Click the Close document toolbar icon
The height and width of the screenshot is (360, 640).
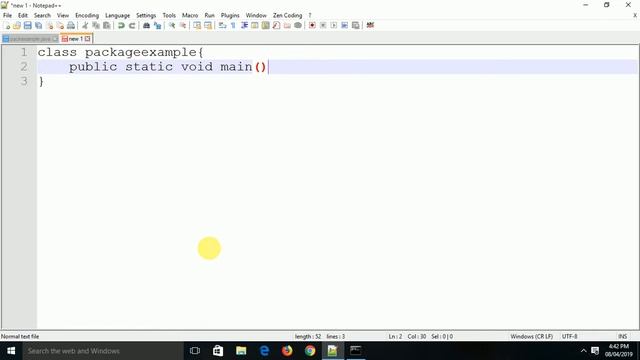[x=49, y=25]
